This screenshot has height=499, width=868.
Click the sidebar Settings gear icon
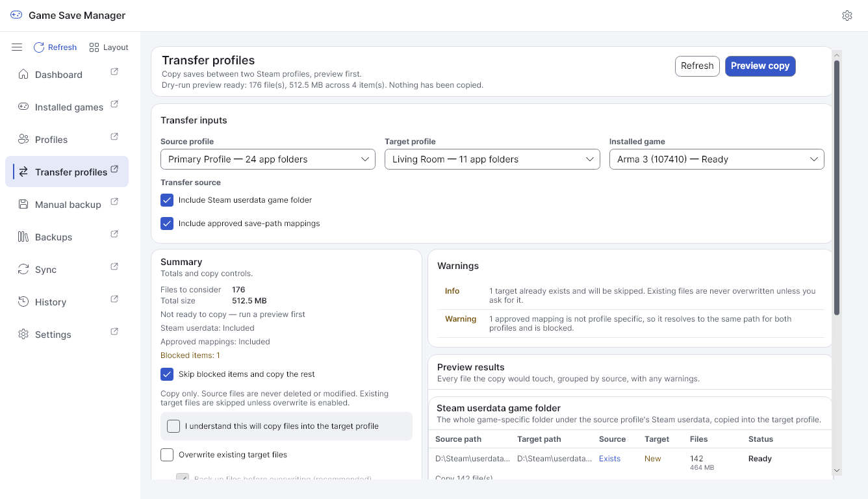click(x=23, y=334)
